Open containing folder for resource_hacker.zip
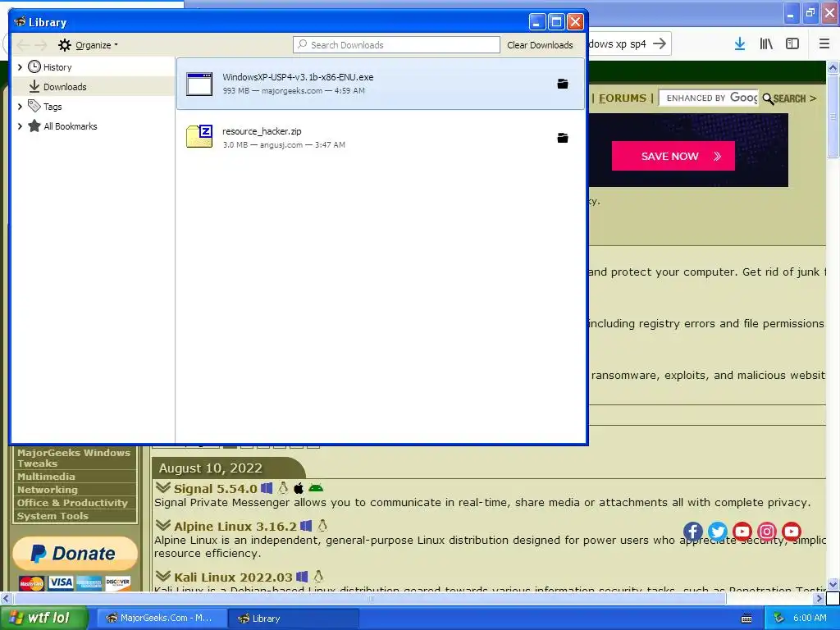Screen dimensions: 840x630 [563, 138]
